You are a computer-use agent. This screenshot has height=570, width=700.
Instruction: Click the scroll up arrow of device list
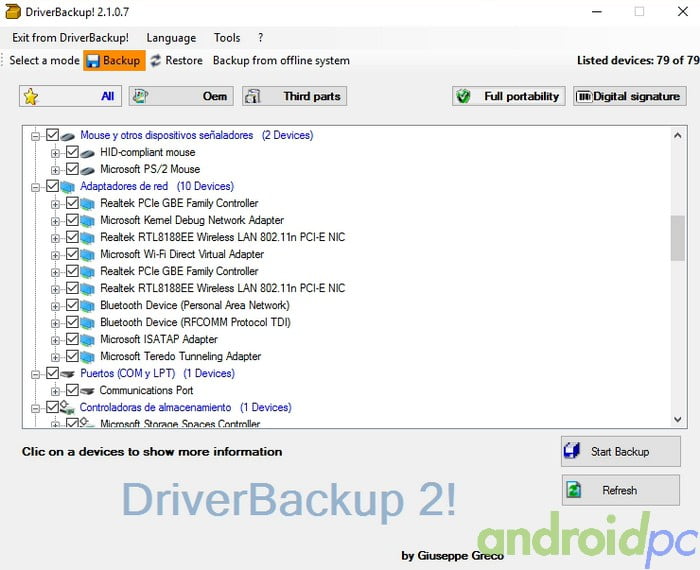pyautogui.click(x=677, y=135)
